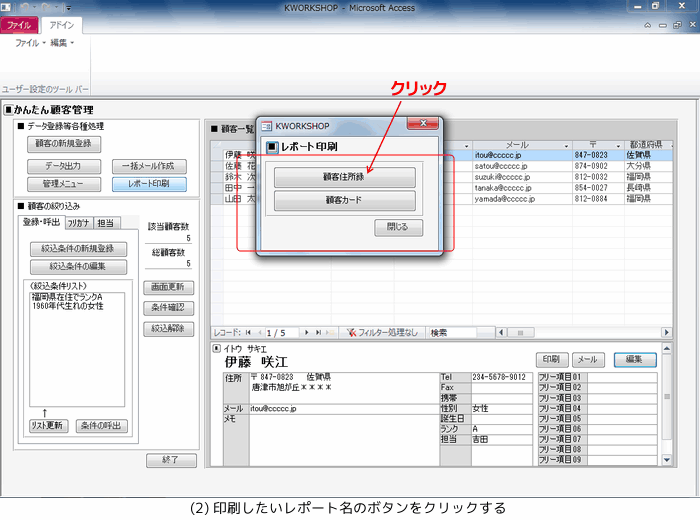The width and height of the screenshot is (700, 520).
Task: Click 絞込条件の編集 button
Action: (78, 267)
